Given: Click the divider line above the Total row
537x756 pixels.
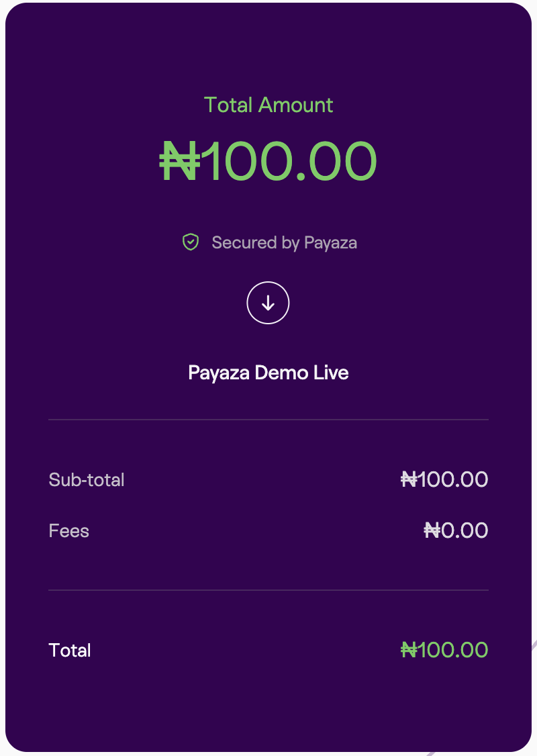Looking at the screenshot, I should 268,590.
